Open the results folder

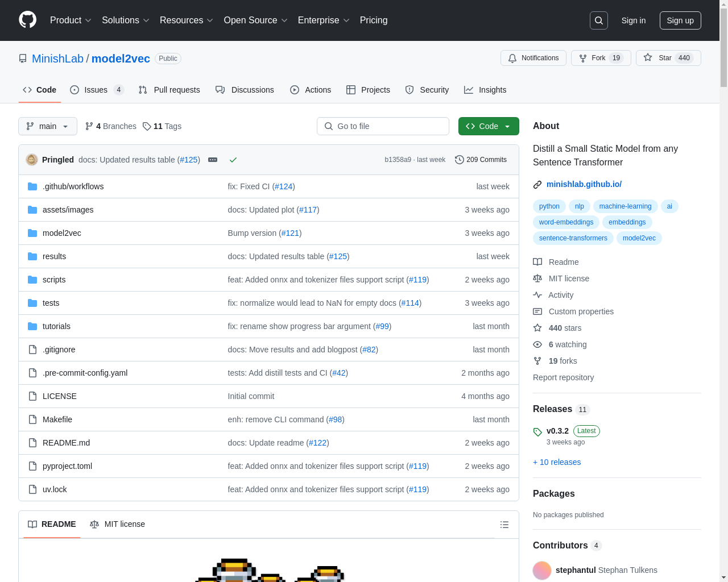(54, 256)
